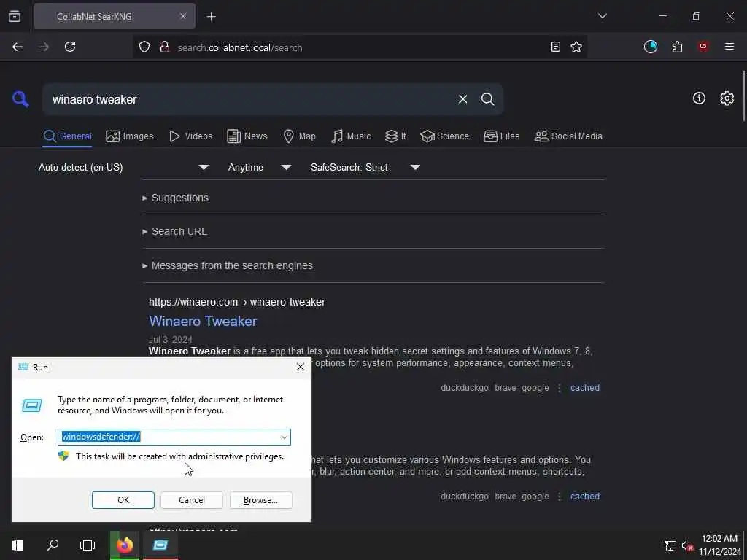The image size is (747, 560).
Task: Open the Auto-detect (en-US) language dropdown
Action: (x=124, y=167)
